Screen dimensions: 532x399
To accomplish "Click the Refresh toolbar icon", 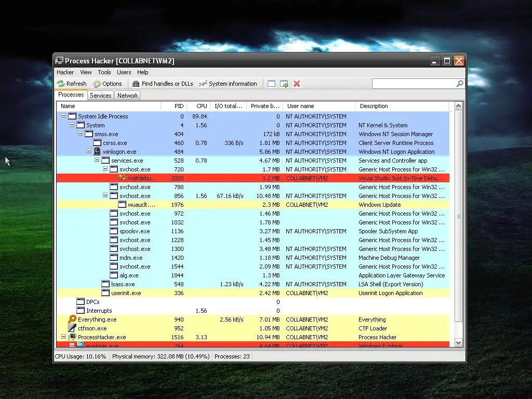I will point(61,84).
